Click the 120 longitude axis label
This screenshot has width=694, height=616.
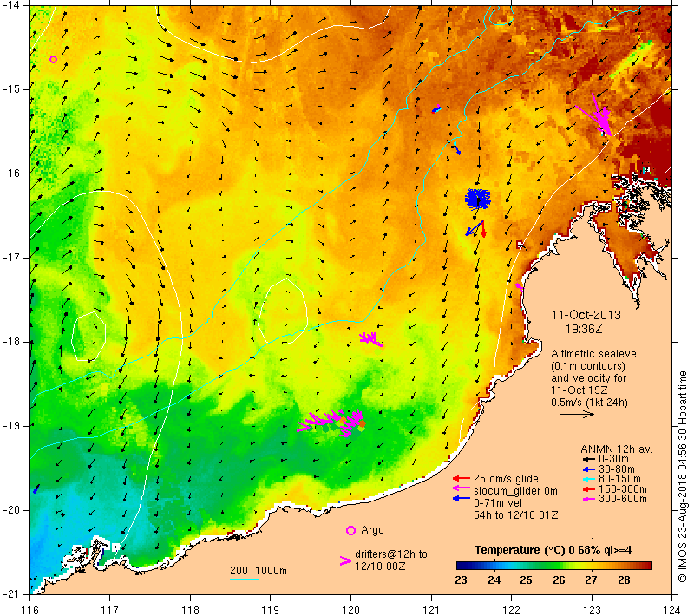coord(350,610)
